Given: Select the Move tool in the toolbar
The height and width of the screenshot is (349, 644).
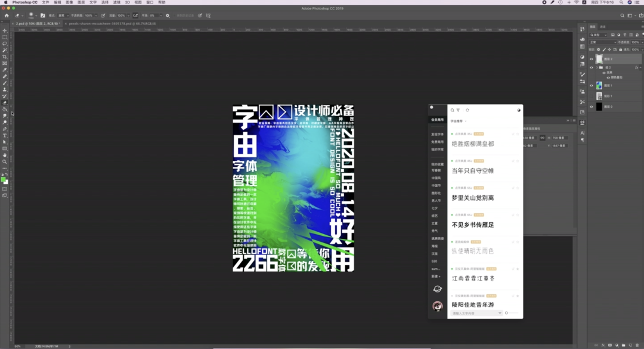Looking at the screenshot, I should [5, 30].
